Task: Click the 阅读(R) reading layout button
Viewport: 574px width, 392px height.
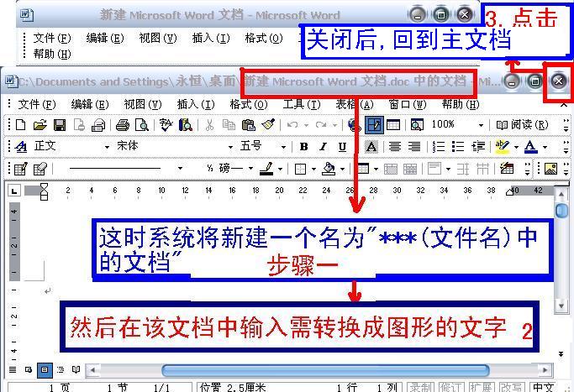Action: pos(522,125)
